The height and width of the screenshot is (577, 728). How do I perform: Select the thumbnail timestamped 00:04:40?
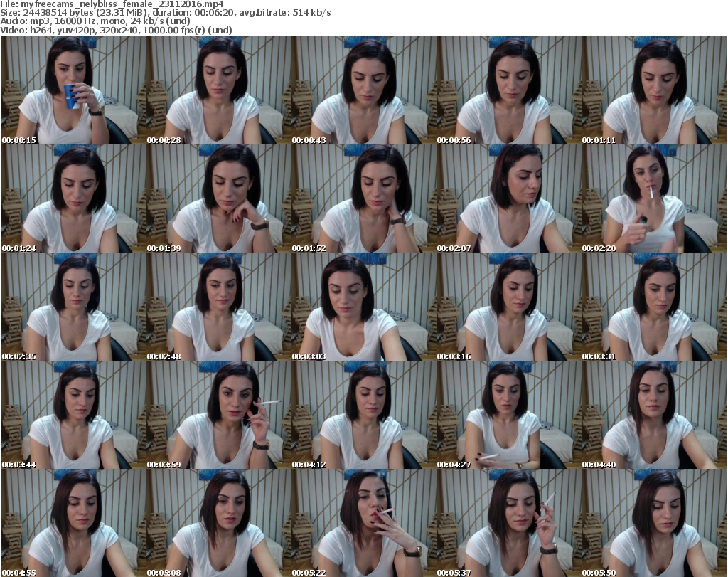pos(654,415)
